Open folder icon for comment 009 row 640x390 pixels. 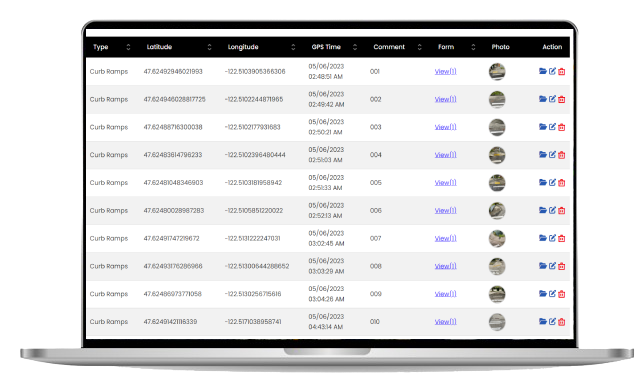point(542,294)
